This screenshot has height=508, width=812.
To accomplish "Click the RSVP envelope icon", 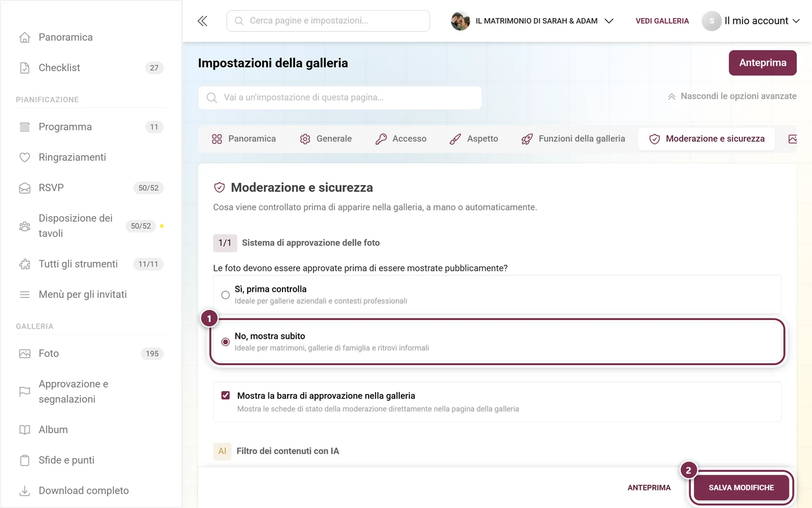I will (25, 188).
